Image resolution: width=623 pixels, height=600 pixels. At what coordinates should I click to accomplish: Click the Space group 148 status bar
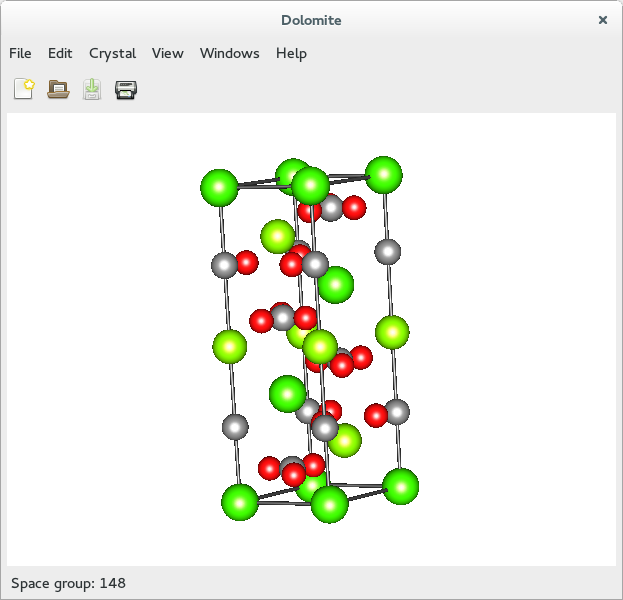[68, 583]
